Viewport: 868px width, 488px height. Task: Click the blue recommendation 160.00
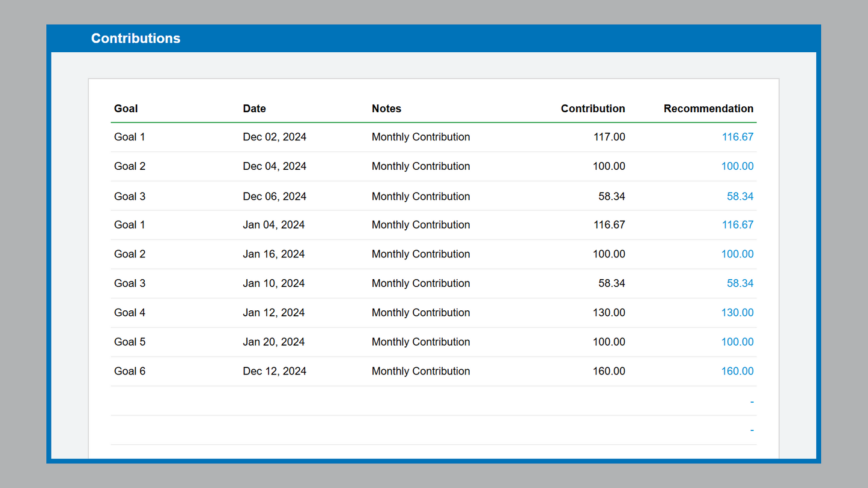pos(738,372)
